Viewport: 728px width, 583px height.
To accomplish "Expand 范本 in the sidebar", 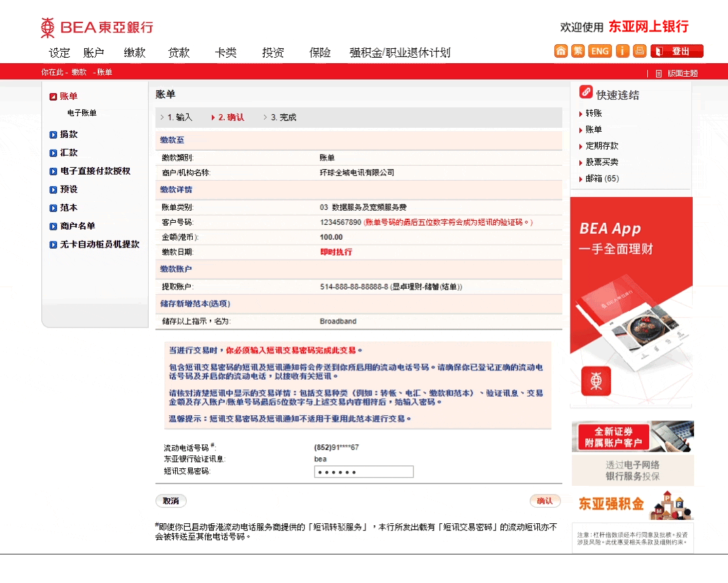I will tap(68, 208).
